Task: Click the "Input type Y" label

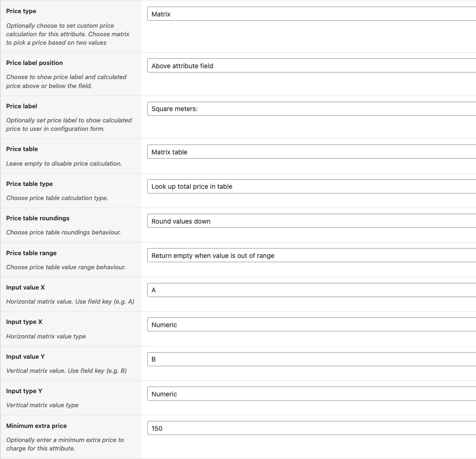Action: [x=24, y=391]
